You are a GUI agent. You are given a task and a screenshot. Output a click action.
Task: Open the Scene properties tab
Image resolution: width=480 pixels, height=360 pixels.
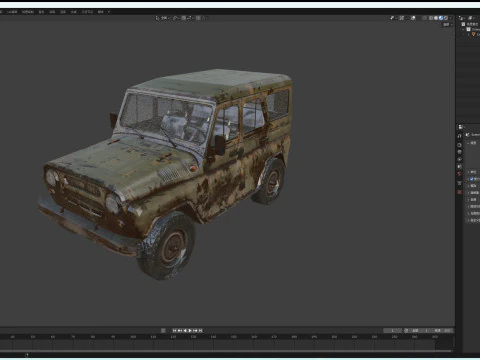460,166
